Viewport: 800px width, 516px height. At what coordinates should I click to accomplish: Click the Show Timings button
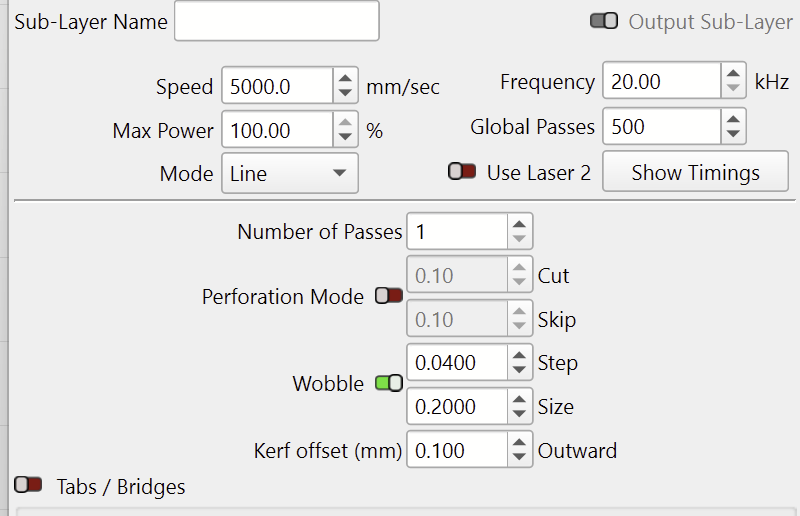(x=695, y=172)
